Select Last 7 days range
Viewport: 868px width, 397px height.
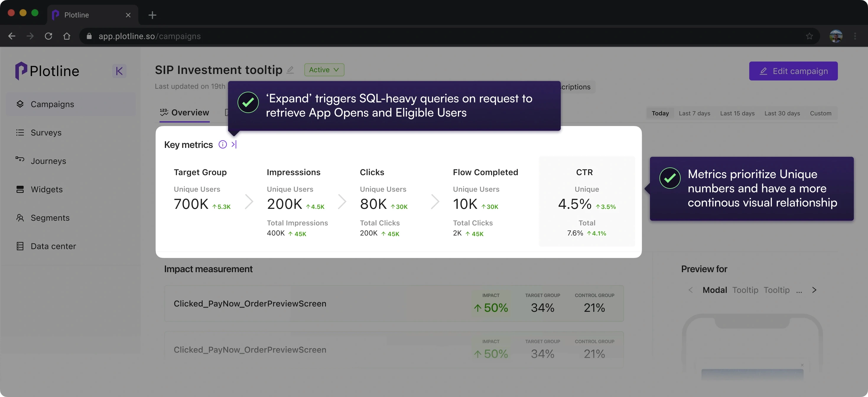(694, 113)
